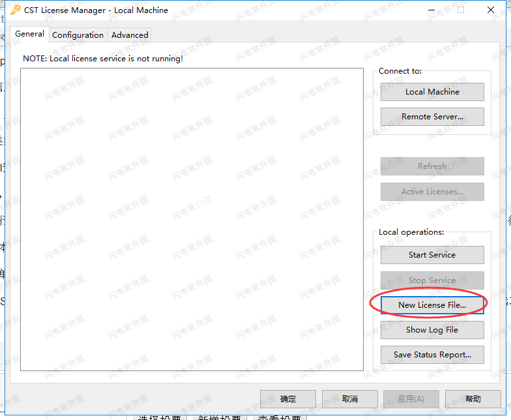Start the local license service

(x=432, y=255)
